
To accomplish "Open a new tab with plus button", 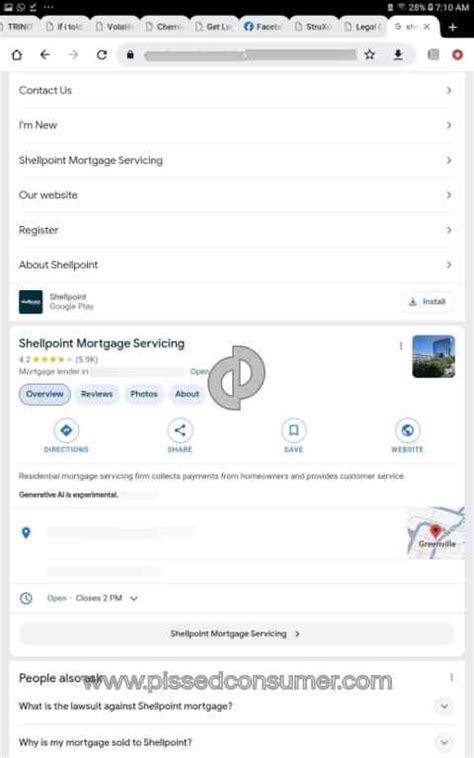I will [x=453, y=27].
